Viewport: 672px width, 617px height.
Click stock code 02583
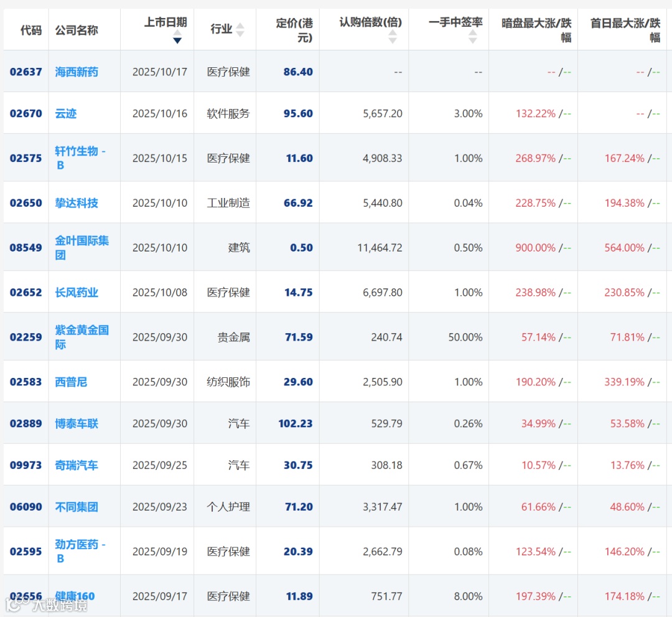click(26, 382)
